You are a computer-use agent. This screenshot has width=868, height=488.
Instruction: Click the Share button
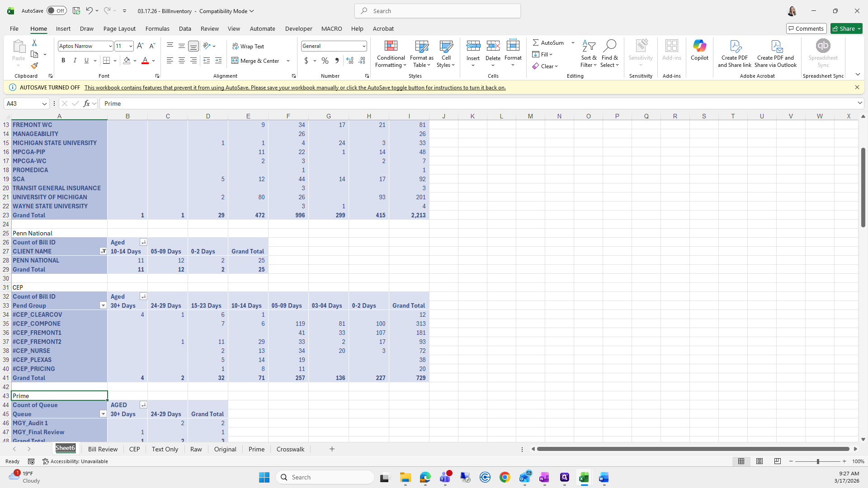tap(846, 28)
